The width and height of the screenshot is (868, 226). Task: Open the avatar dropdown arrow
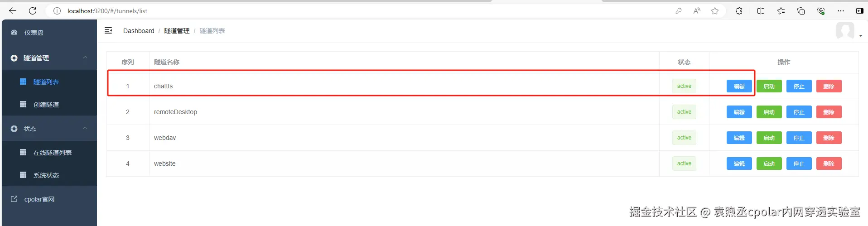point(861,36)
